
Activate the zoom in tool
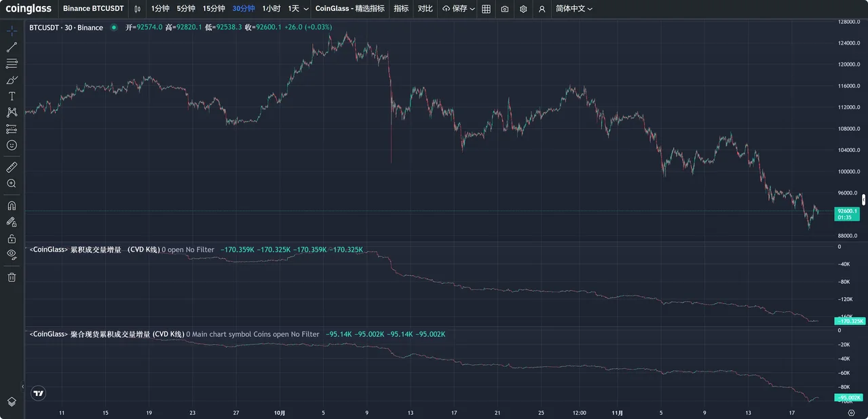coord(12,184)
